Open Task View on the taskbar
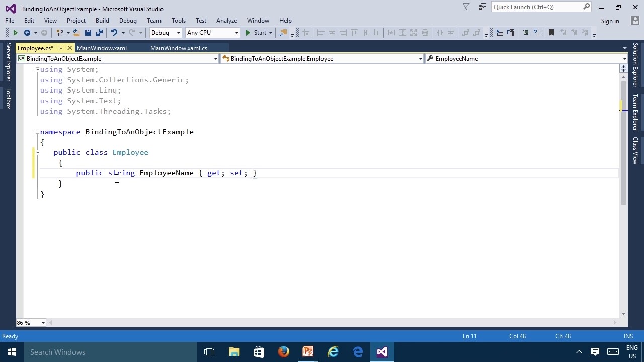Viewport: 644px width, 362px height. (x=209, y=352)
